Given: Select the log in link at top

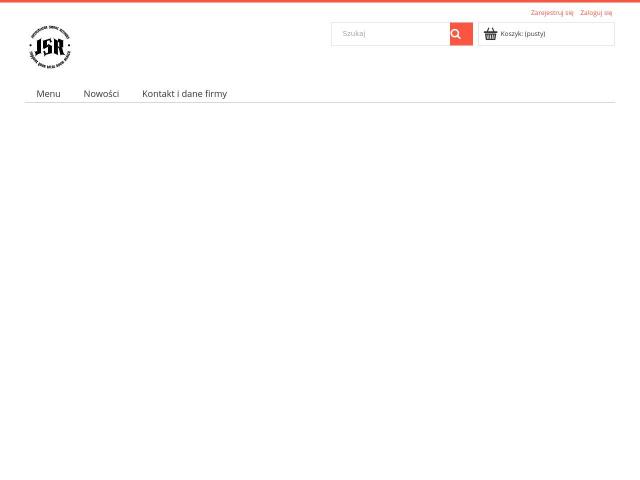Looking at the screenshot, I should [596, 13].
